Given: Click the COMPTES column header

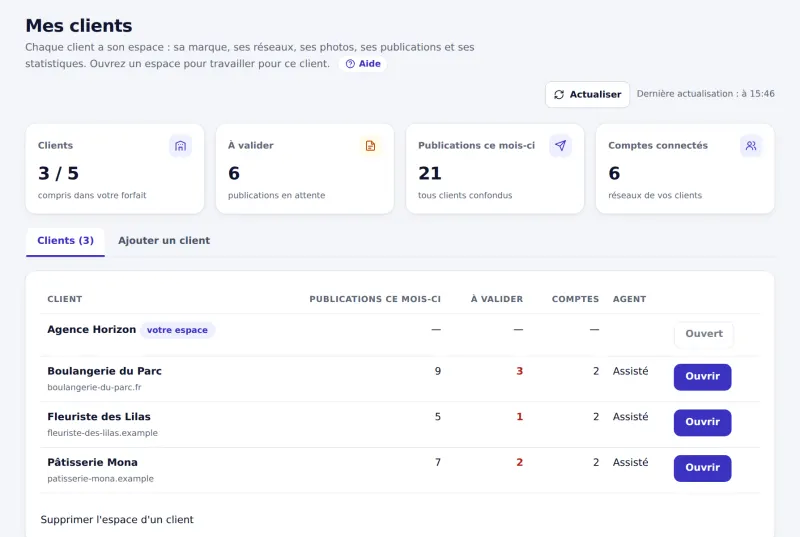Looking at the screenshot, I should click(x=576, y=299).
